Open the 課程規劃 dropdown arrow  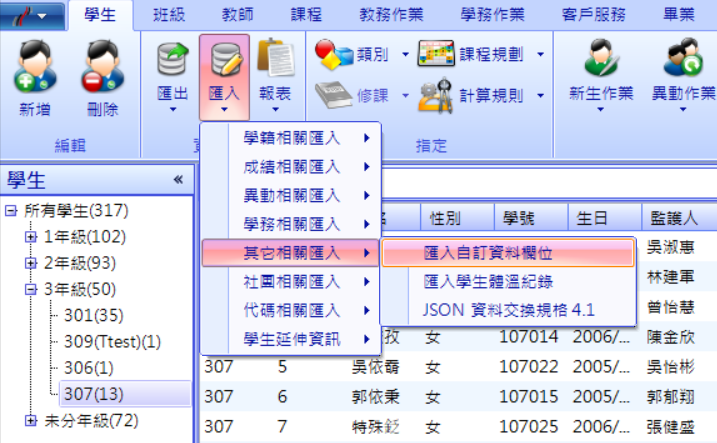[x=540, y=54]
